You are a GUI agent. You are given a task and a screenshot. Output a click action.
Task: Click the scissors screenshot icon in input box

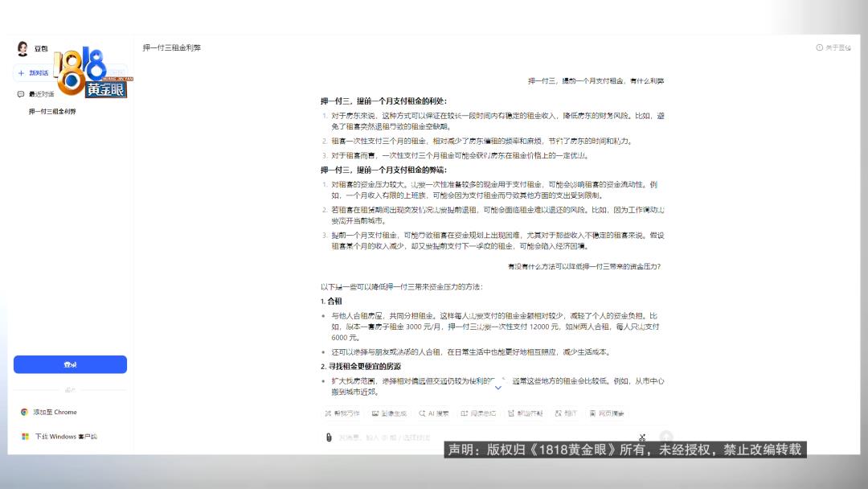(x=642, y=438)
